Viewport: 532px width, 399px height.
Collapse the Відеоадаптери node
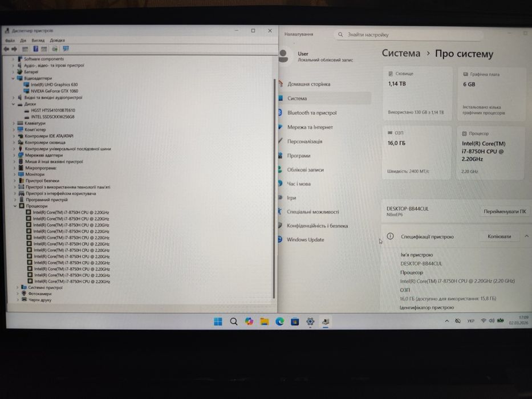13,79
